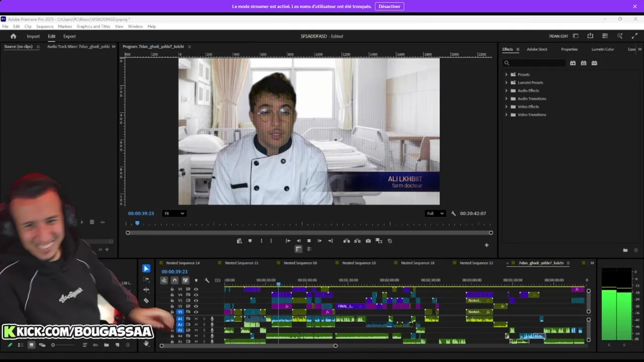
Task: Toggle A1 track targeting
Action: (x=180, y=319)
